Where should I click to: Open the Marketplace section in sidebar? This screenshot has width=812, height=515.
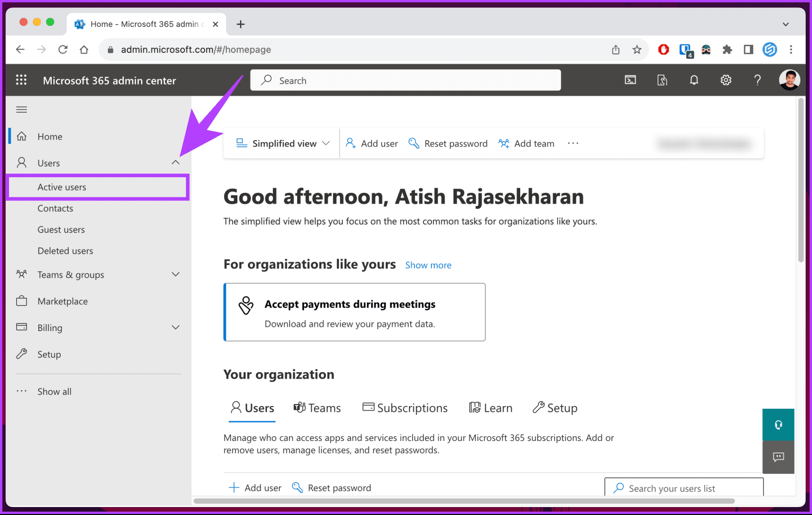62,301
